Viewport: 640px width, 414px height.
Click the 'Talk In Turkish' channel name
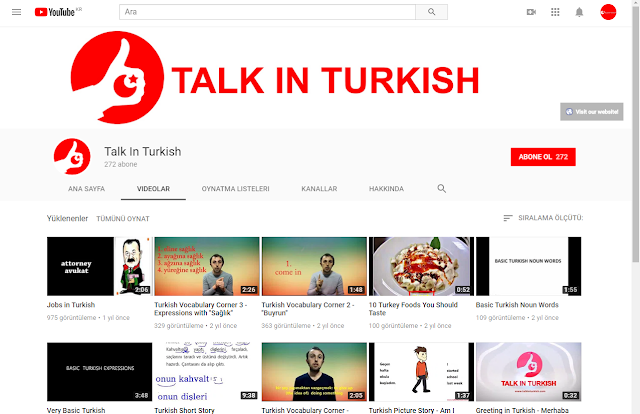click(142, 151)
